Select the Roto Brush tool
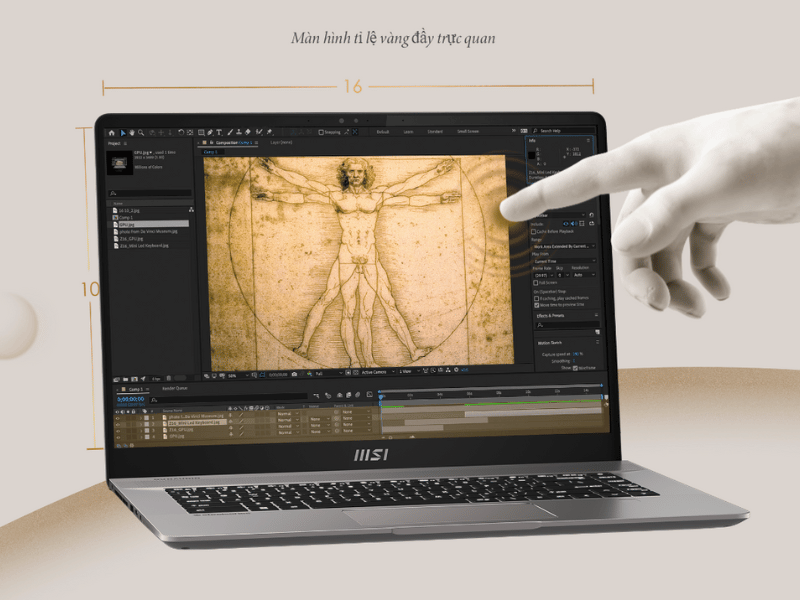Screen dimensions: 800x600 (259, 132)
